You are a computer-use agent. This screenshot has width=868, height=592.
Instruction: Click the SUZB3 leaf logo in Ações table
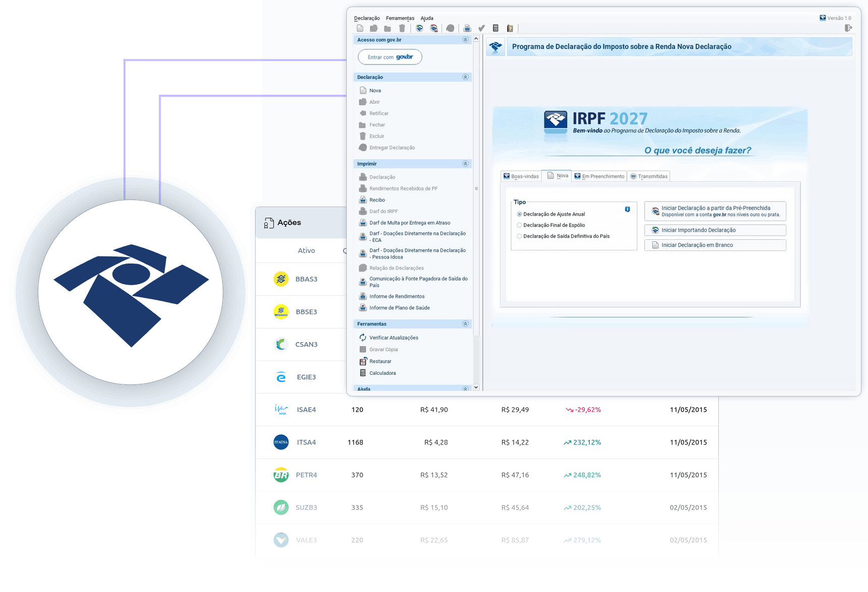pyautogui.click(x=281, y=507)
